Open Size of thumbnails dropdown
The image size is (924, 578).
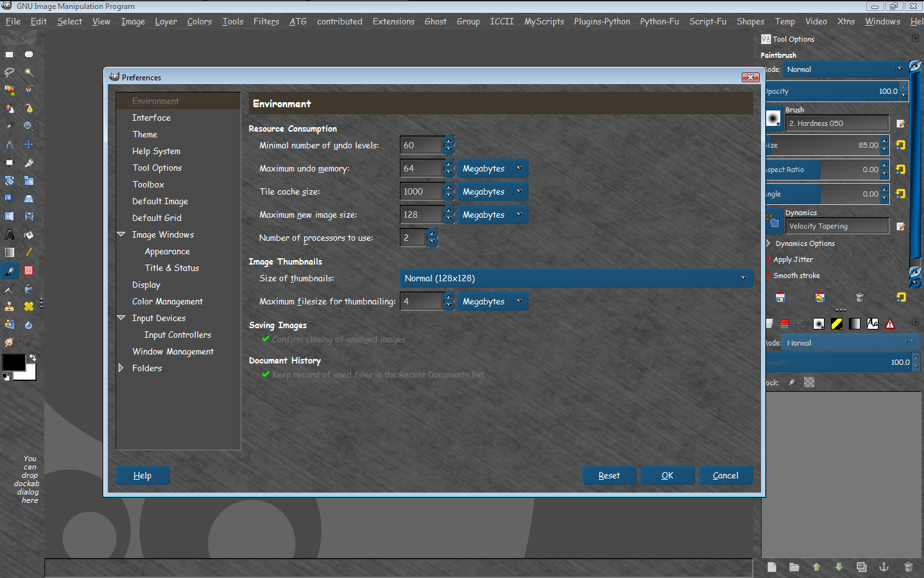576,279
